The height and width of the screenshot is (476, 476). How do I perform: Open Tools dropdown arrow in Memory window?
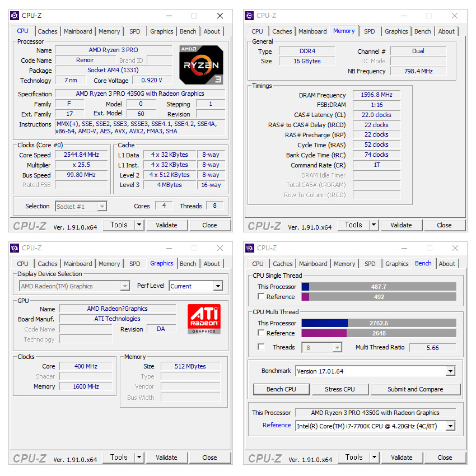(374, 225)
